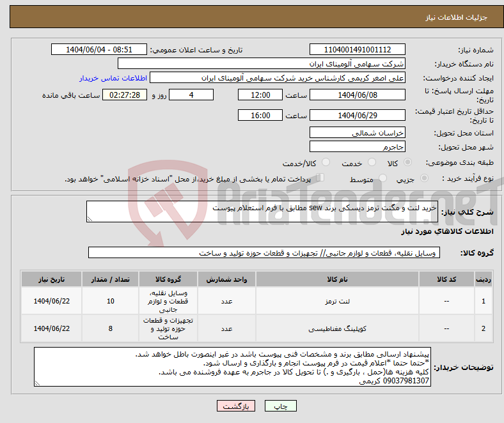Click the عدد unit in the لنت ترمز row
This screenshot has width=504, height=423.
coord(226,301)
